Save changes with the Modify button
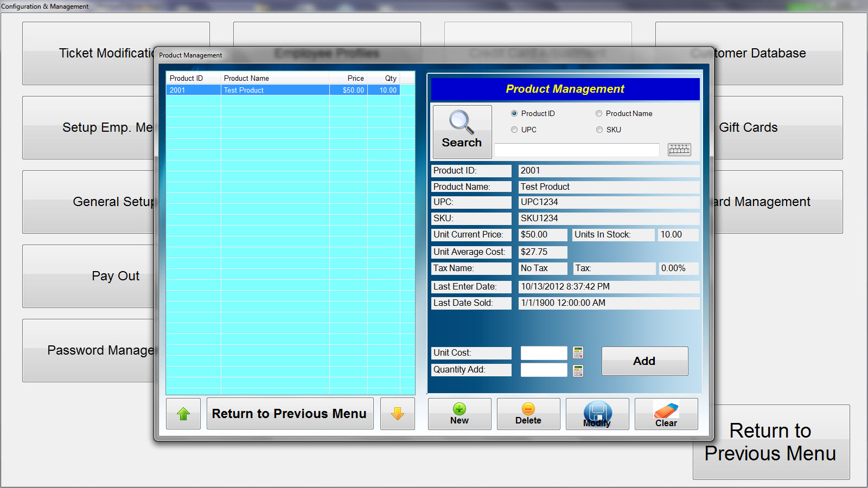The height and width of the screenshot is (488, 868). tap(597, 414)
